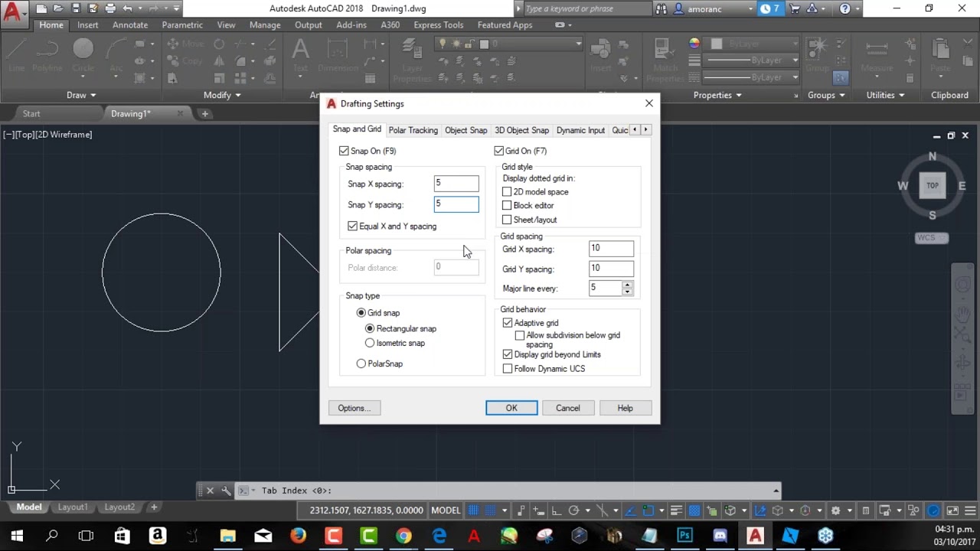Click the Windows Start button

tap(17, 536)
